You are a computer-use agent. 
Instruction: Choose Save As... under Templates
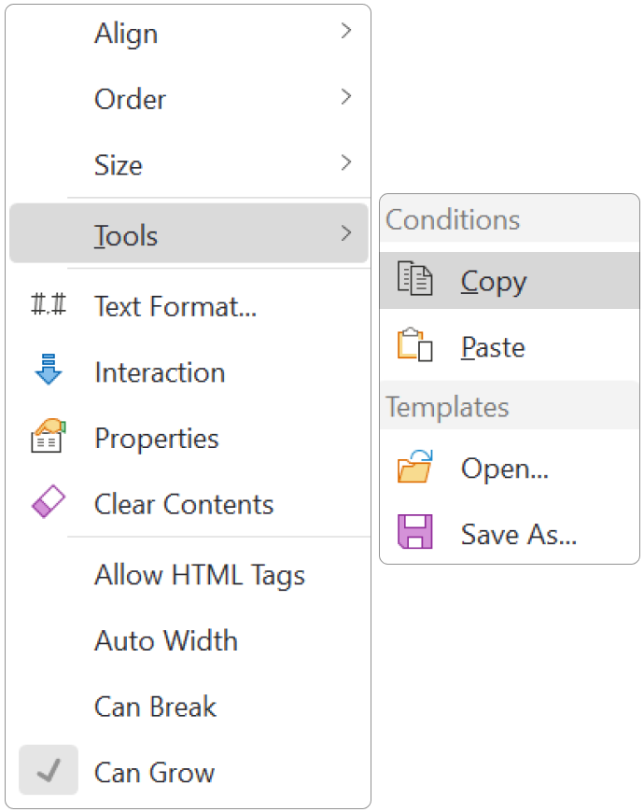click(519, 535)
